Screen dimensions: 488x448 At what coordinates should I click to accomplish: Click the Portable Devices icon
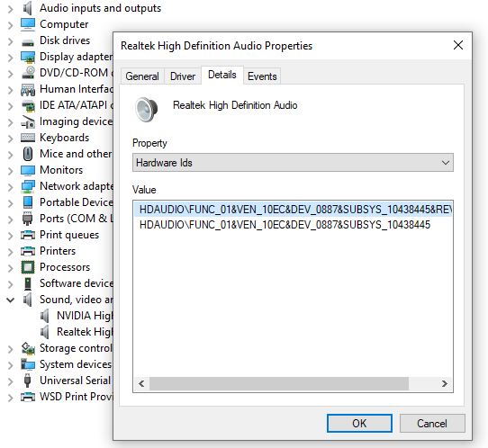click(28, 202)
